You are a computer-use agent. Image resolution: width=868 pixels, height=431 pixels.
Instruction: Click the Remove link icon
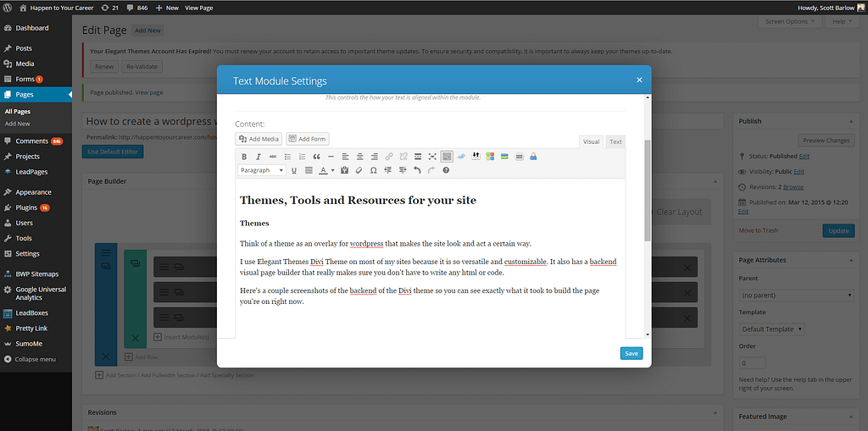[x=403, y=157]
